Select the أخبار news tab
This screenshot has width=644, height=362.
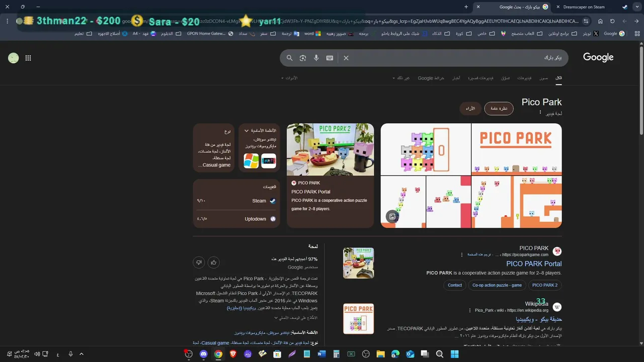point(456,78)
